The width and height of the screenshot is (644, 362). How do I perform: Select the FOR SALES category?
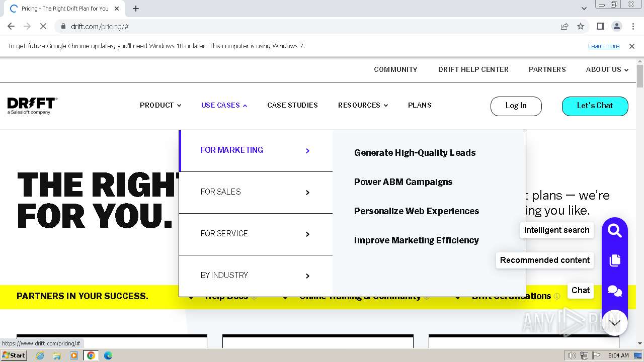[x=256, y=192]
